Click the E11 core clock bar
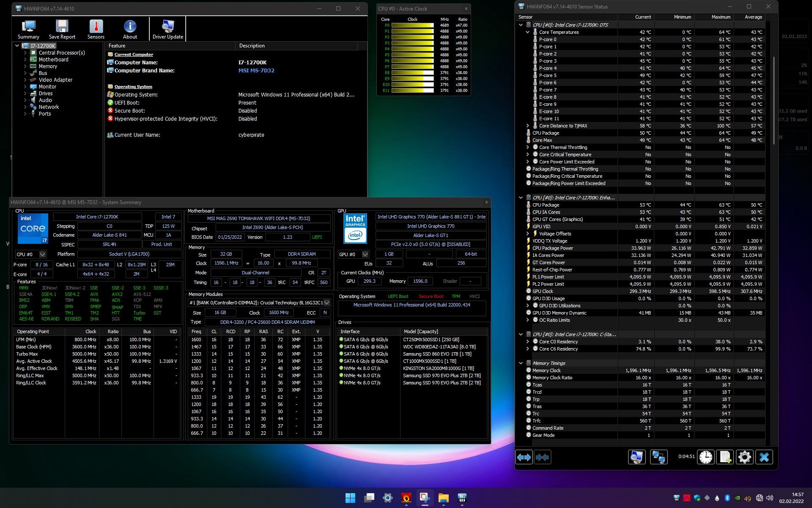 click(413, 91)
